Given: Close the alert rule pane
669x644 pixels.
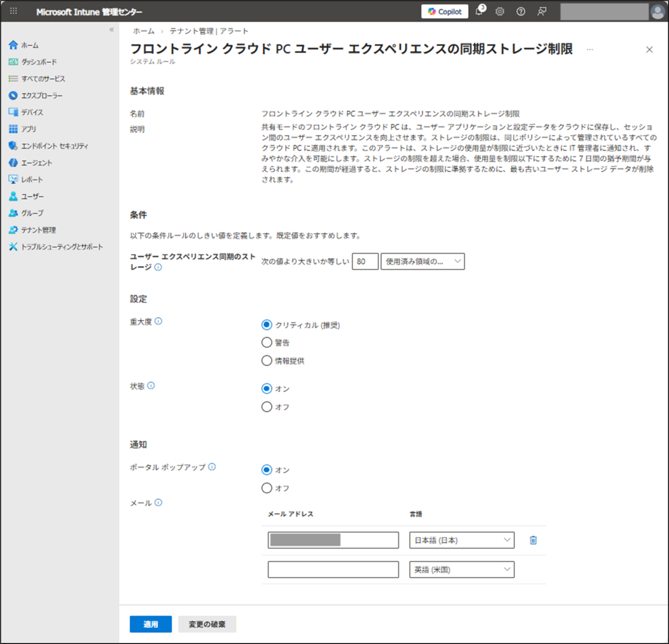Looking at the screenshot, I should click(649, 50).
